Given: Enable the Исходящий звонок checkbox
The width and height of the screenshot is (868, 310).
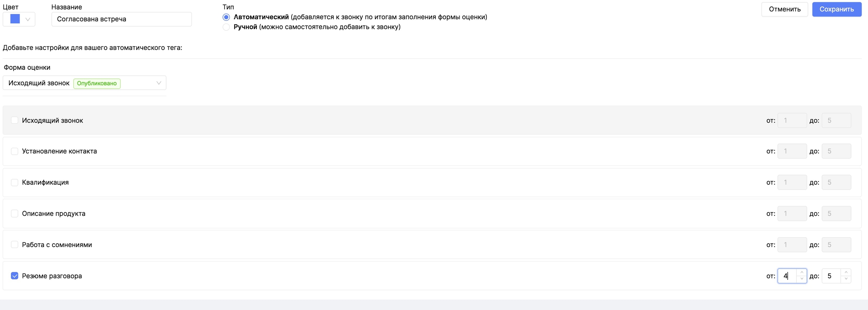Looking at the screenshot, I should (x=15, y=120).
